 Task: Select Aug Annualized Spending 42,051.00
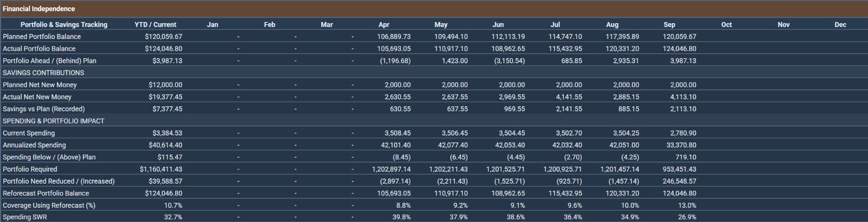pos(623,145)
